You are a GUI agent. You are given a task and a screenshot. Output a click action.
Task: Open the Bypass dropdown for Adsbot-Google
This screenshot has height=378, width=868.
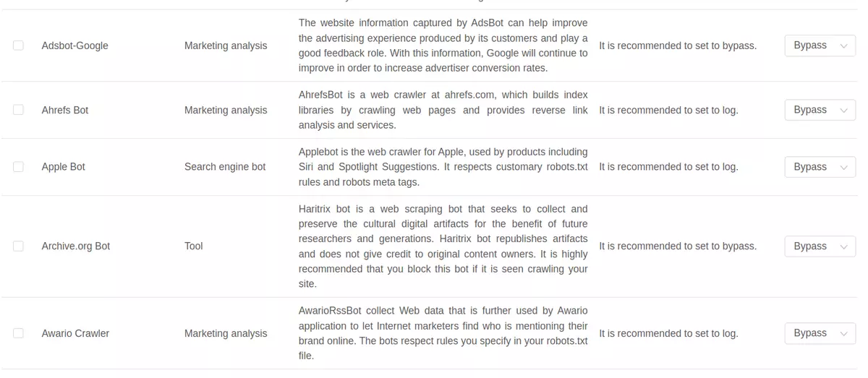click(820, 46)
